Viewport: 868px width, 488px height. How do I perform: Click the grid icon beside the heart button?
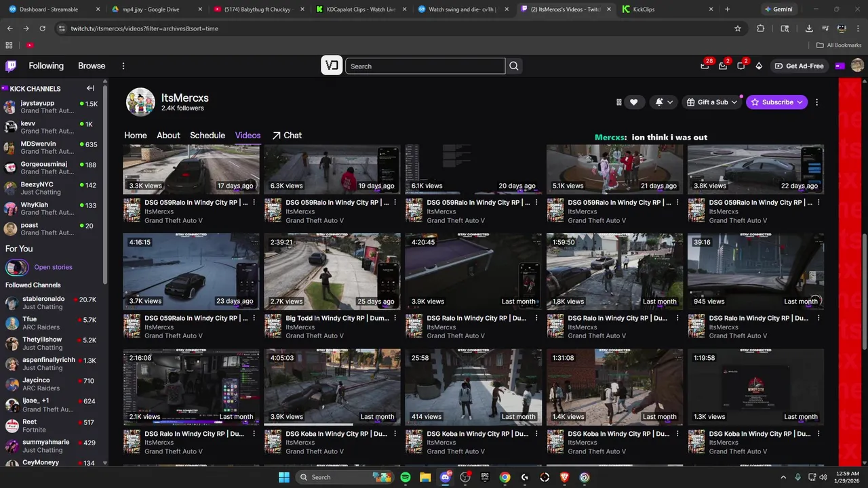[x=619, y=102]
